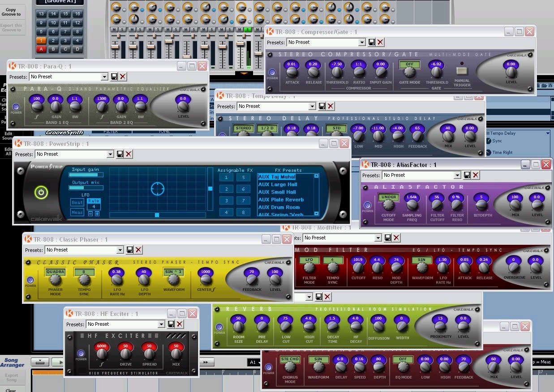Toggle the Reverb power button

219,327
